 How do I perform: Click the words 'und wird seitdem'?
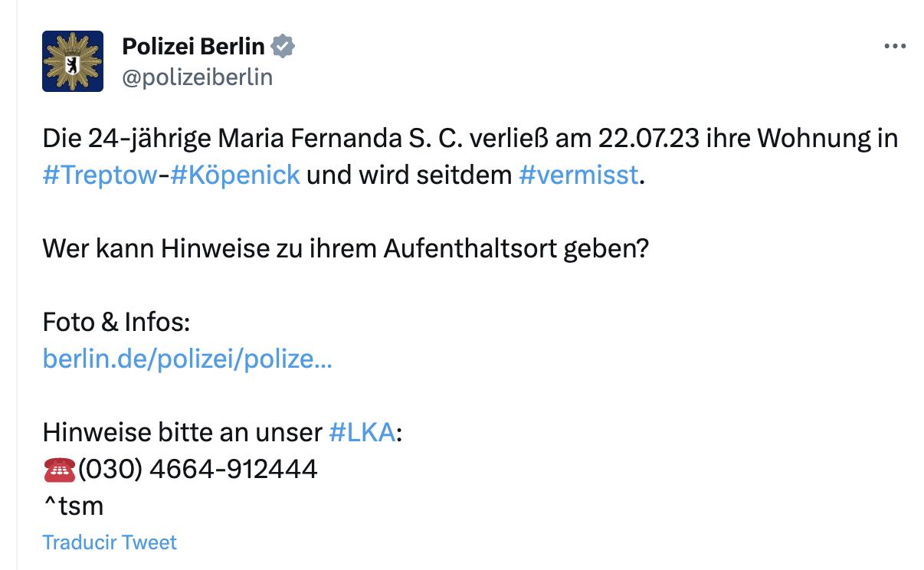[409, 175]
